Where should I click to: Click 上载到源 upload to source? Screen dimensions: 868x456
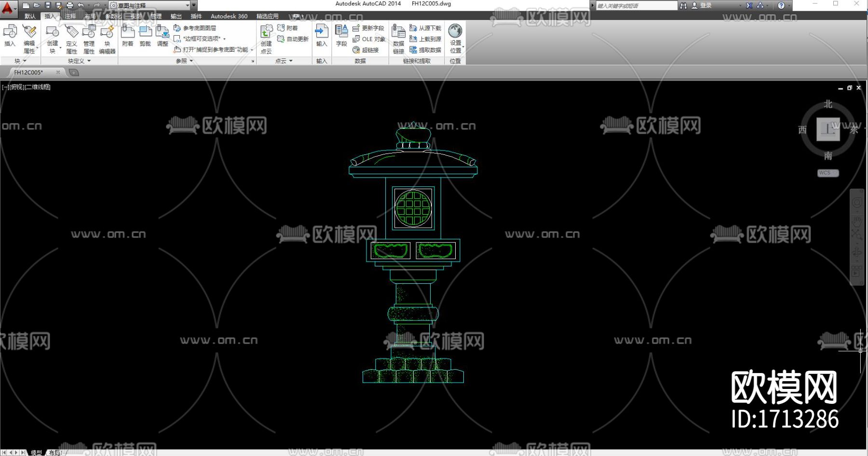425,39
